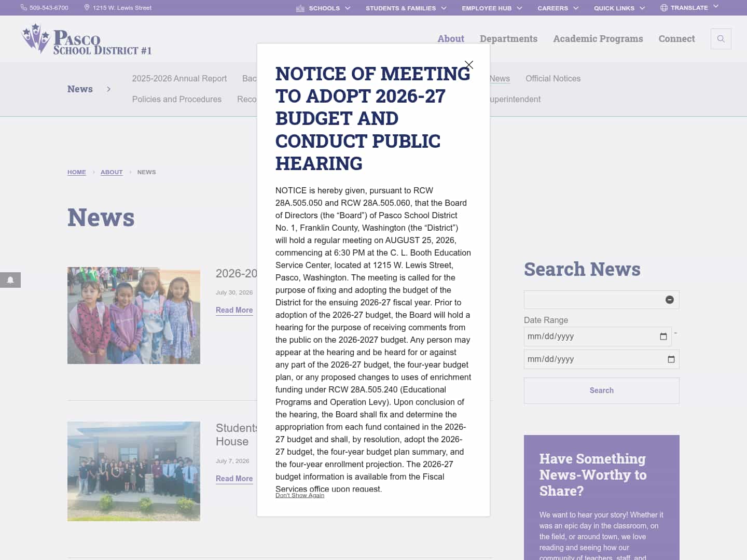Read More on the July 30, 2026 article
747x560 pixels.
(x=234, y=310)
